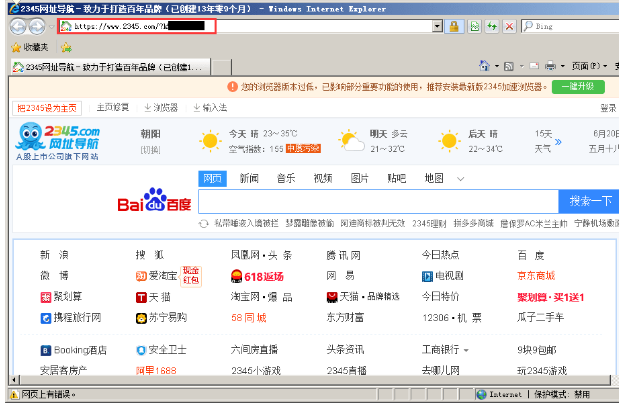Expand the Print button dropdown arrow
This screenshot has width=619, height=406.
[563, 66]
